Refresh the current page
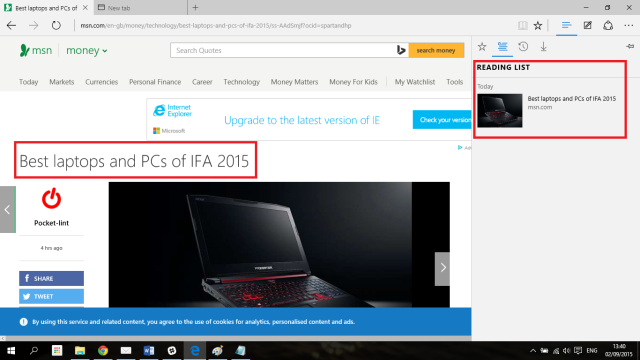The height and width of the screenshot is (360, 640). [x=56, y=25]
